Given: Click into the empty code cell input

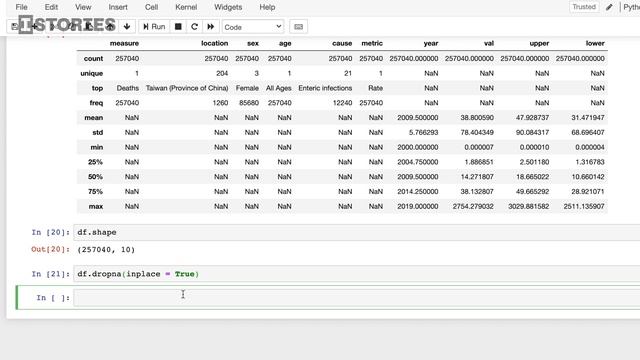Looking at the screenshot, I should (x=357, y=298).
